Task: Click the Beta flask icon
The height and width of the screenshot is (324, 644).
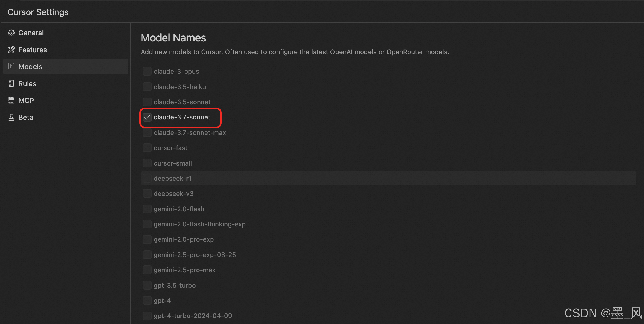Action: 11,117
